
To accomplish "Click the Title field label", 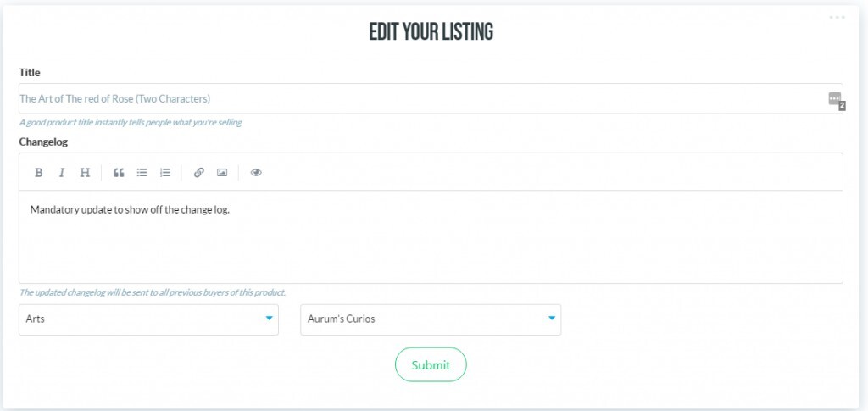I will pos(30,72).
